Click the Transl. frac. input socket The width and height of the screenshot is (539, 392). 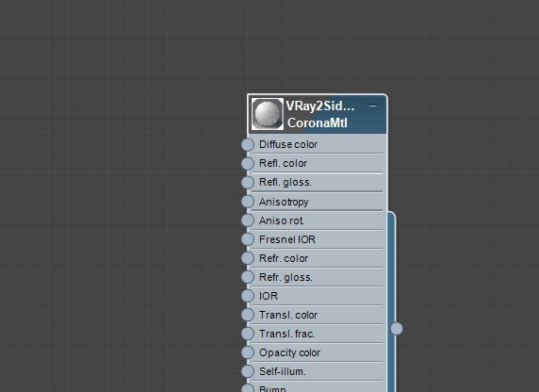click(x=248, y=334)
